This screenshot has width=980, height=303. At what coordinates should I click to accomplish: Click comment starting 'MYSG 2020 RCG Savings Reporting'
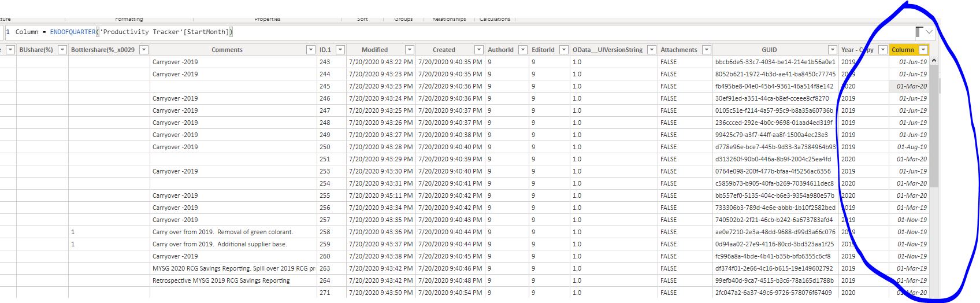click(233, 268)
